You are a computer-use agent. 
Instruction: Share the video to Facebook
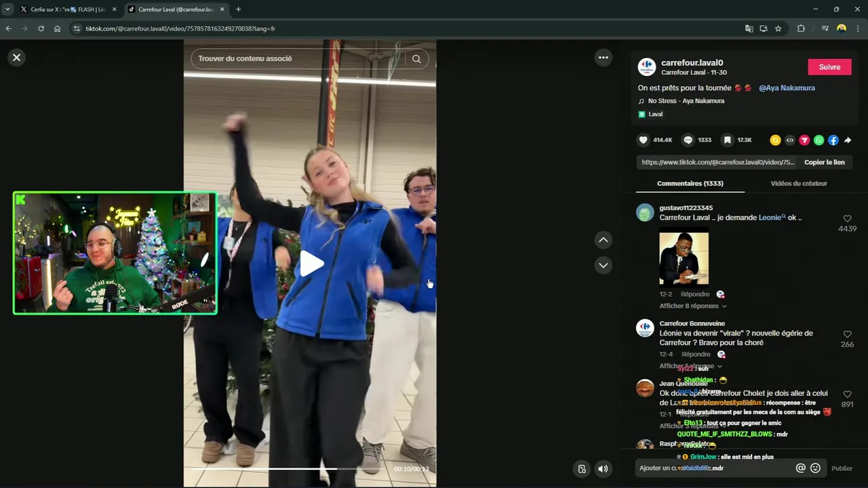coord(833,140)
